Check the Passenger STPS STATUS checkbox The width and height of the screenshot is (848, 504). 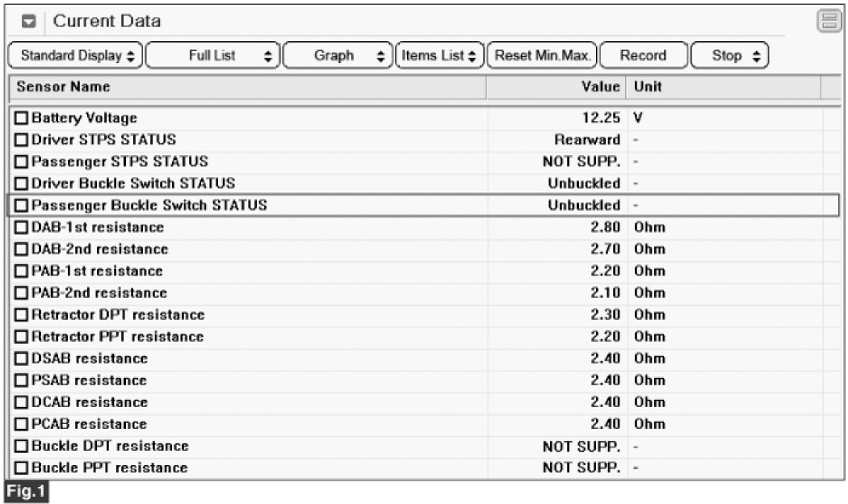tap(21, 162)
